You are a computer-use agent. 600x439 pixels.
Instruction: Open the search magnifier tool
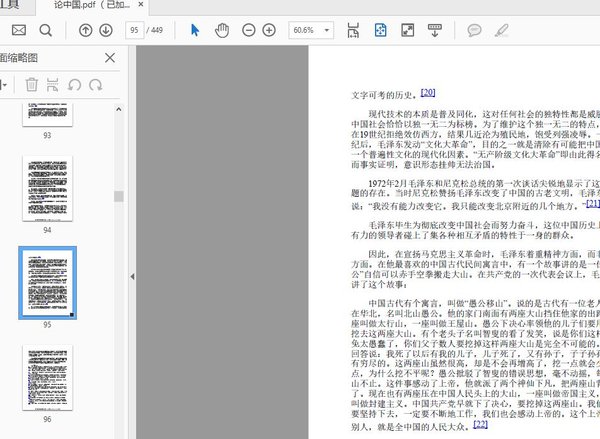46,30
